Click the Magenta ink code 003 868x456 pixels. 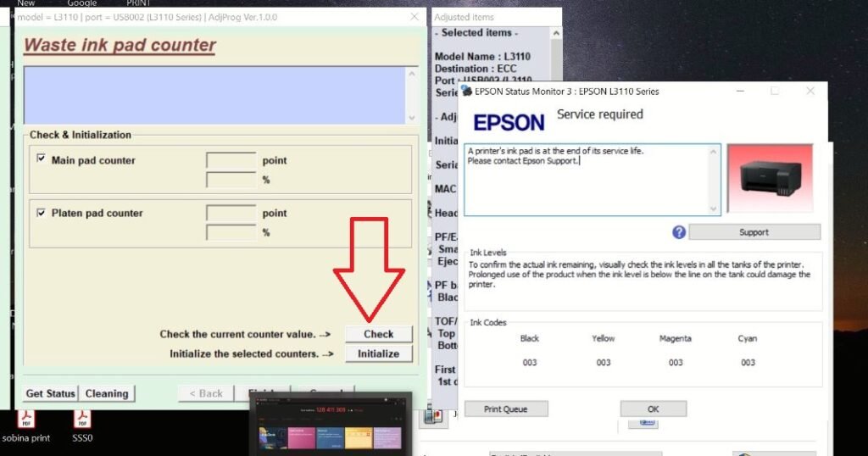click(676, 363)
